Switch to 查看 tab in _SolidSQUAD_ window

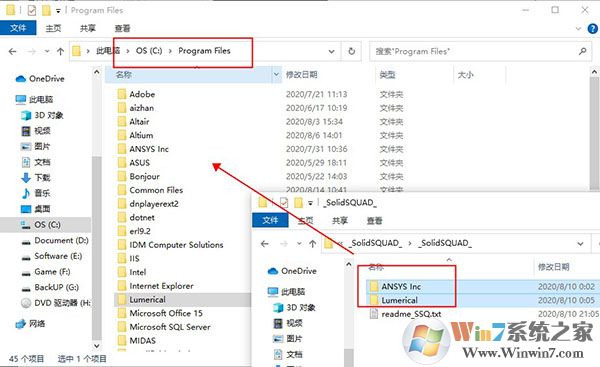coord(374,221)
